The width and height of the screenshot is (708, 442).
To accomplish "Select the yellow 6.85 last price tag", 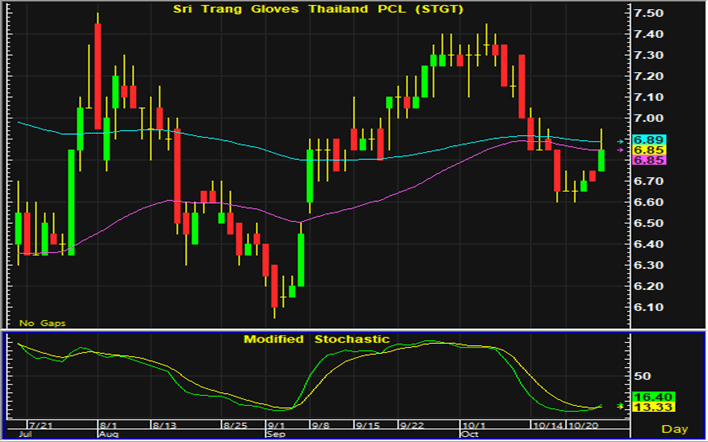I will coord(649,150).
